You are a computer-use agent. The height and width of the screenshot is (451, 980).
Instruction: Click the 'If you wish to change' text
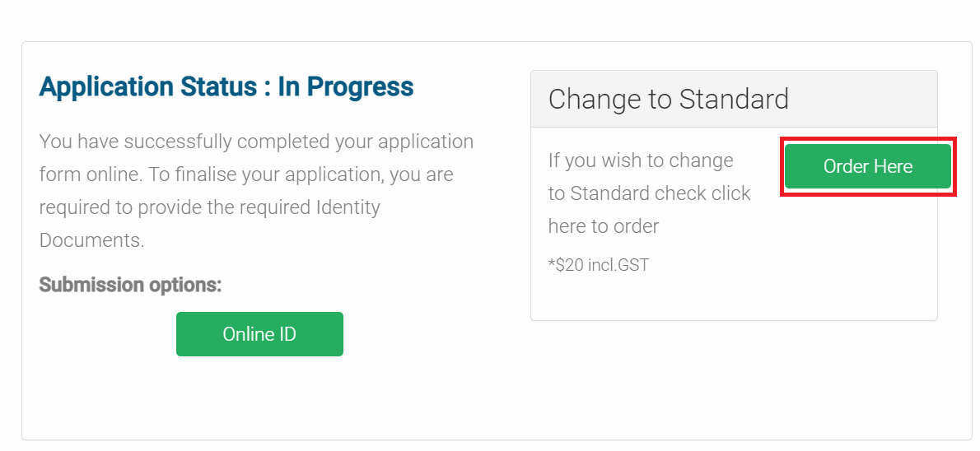coord(641,160)
